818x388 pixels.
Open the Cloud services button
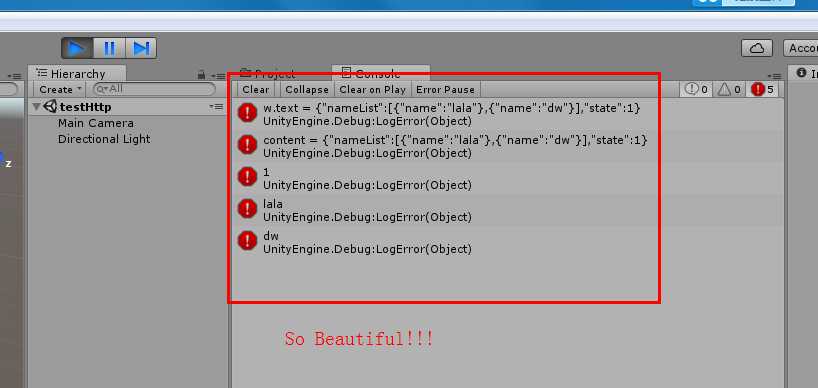[757, 48]
